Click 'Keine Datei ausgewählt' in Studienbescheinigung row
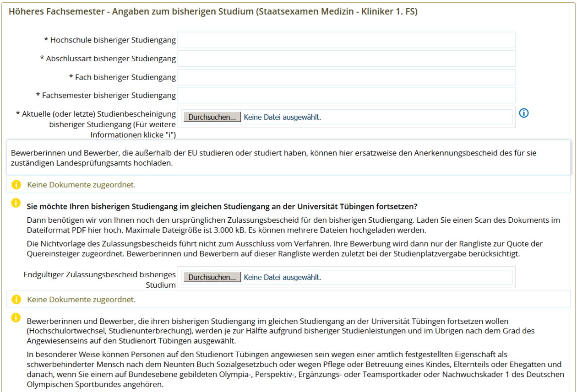This screenshot has width=577, height=392. click(x=282, y=117)
